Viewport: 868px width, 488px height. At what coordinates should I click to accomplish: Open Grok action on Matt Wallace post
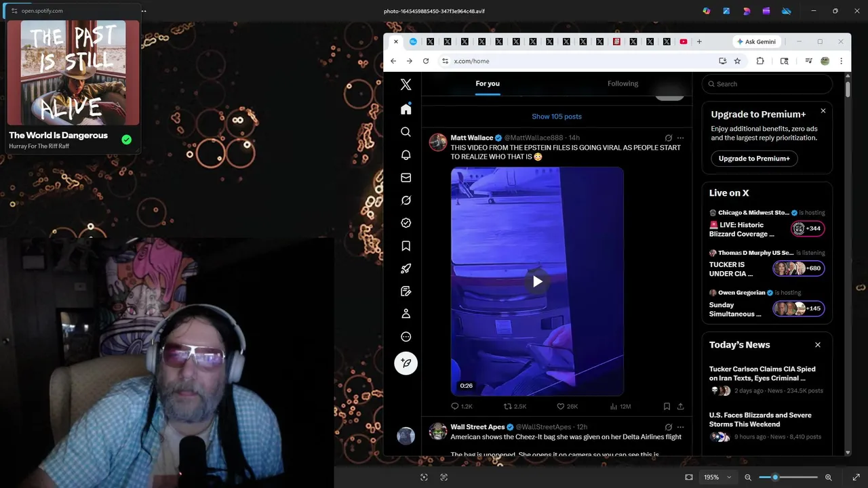pyautogui.click(x=668, y=138)
